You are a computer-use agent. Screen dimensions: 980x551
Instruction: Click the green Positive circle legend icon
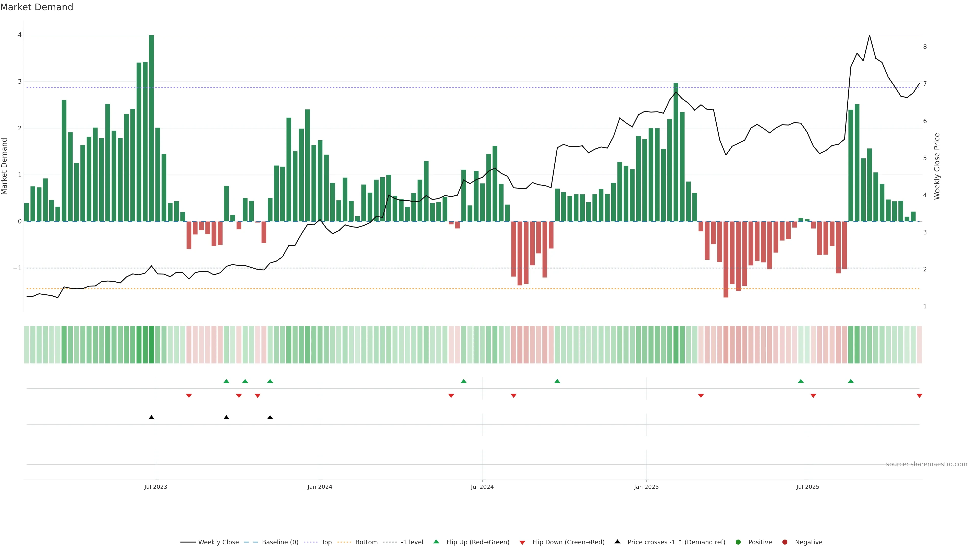point(738,542)
